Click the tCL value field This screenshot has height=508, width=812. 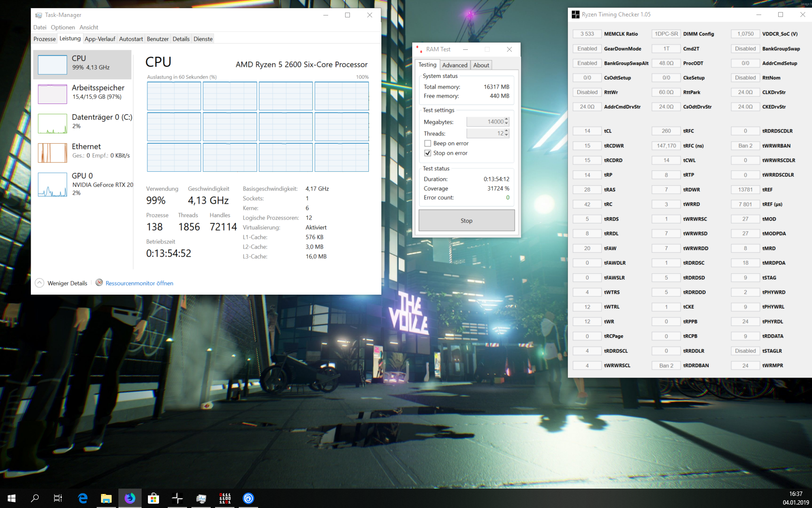pyautogui.click(x=587, y=131)
